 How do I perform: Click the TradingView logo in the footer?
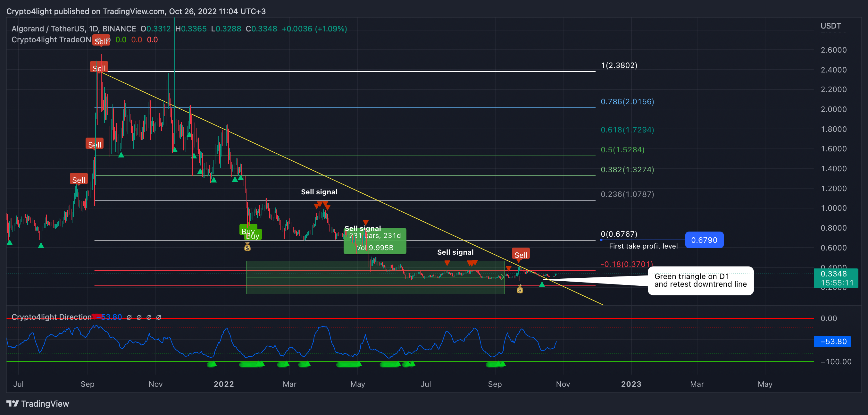coord(38,403)
